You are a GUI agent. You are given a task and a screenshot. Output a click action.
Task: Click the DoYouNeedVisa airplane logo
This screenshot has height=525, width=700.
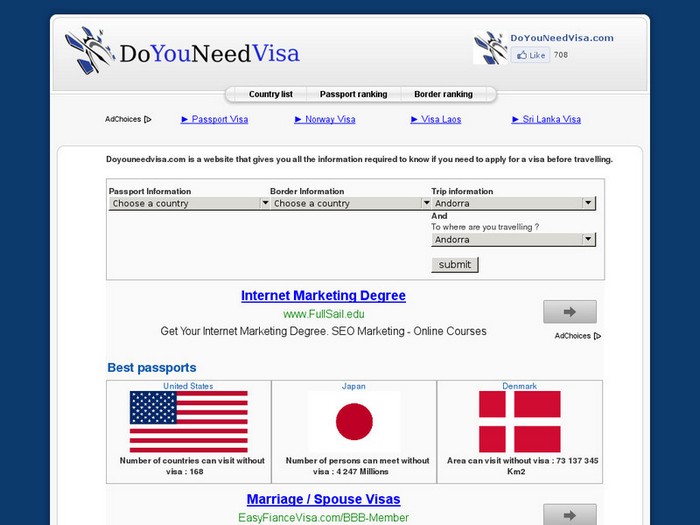89,50
